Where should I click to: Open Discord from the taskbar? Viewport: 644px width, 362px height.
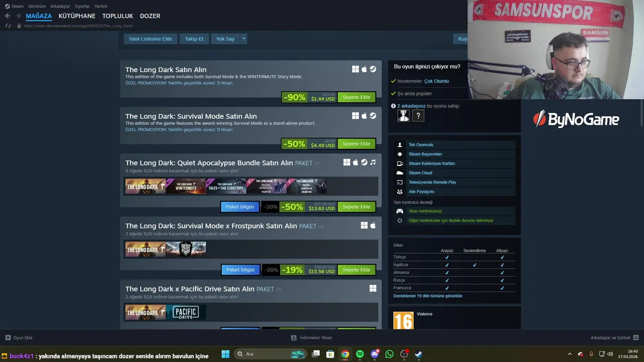click(x=374, y=354)
